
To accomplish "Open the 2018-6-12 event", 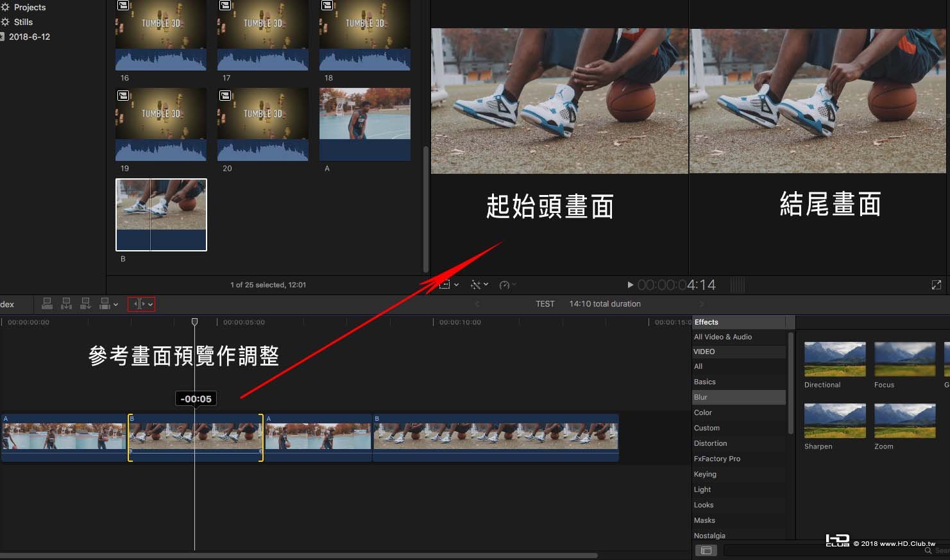I will tap(29, 37).
